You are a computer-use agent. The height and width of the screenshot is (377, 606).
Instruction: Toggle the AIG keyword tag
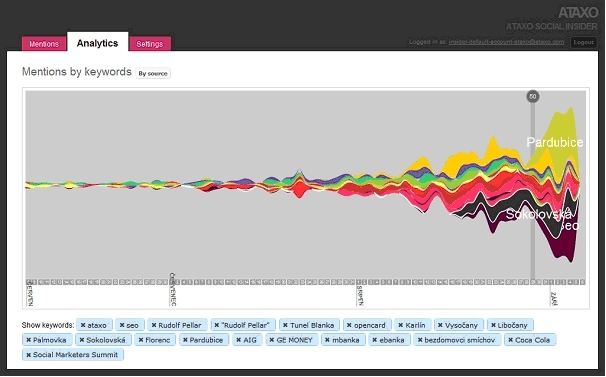point(247,340)
